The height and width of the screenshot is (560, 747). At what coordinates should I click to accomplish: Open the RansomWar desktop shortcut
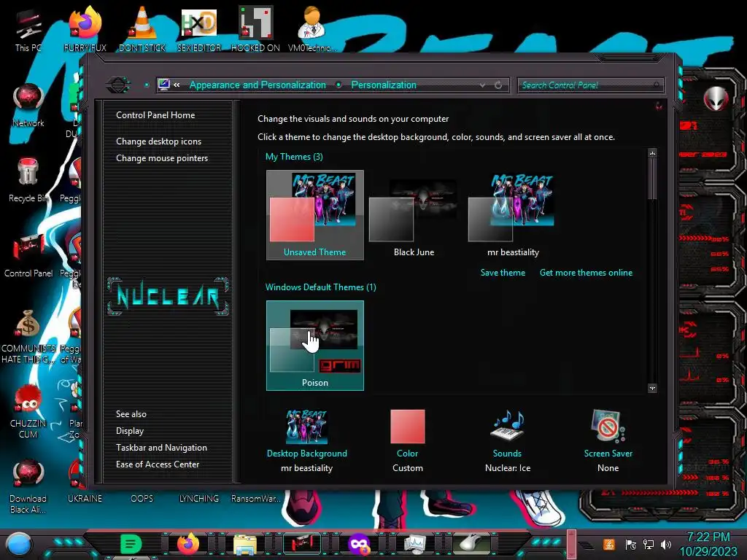[x=256, y=498]
